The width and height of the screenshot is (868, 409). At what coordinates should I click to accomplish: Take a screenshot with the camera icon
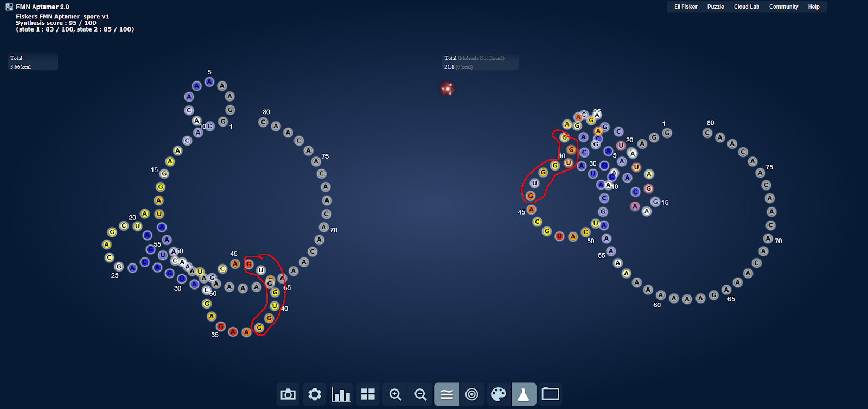pos(288,394)
